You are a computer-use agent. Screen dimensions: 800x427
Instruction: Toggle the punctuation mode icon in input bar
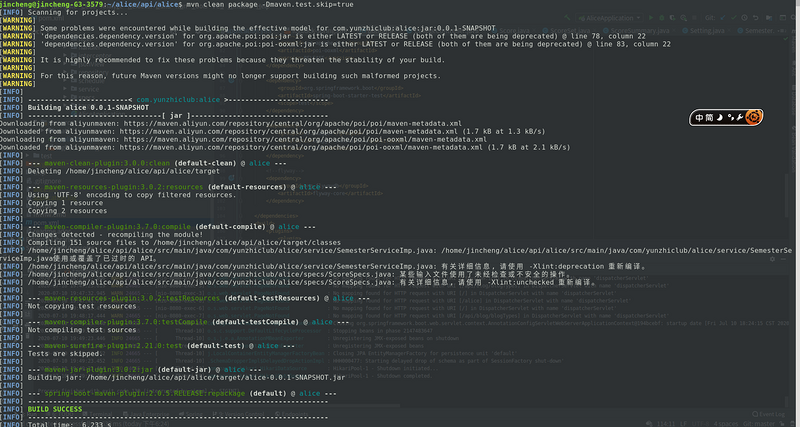pos(731,117)
